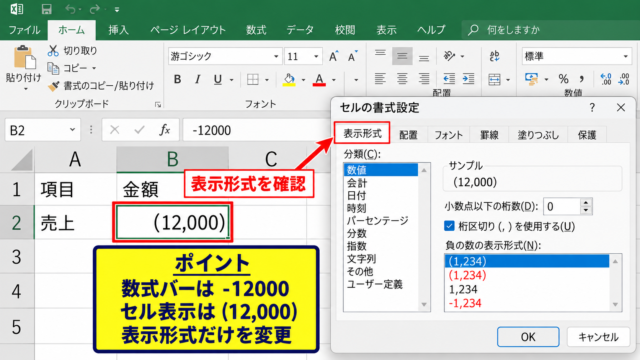This screenshot has width=640, height=360.
Task: Click the yellow fill color bucket
Action: 289,79
